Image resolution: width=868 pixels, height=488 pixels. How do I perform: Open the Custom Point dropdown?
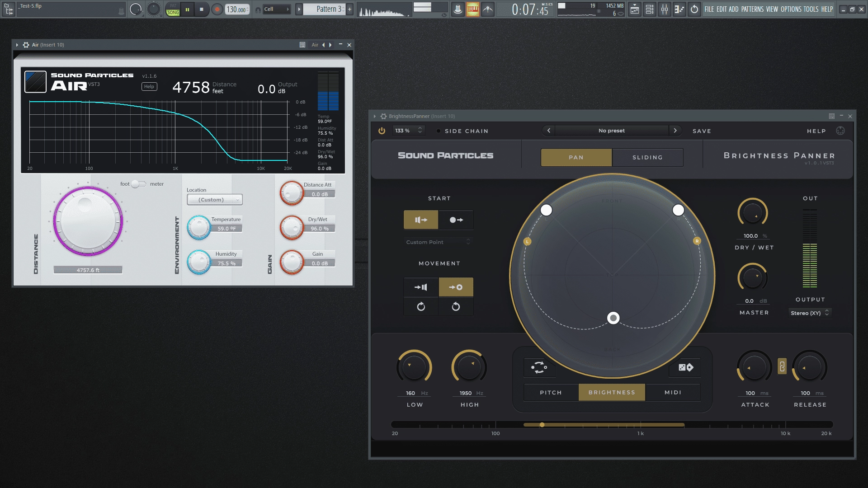438,242
